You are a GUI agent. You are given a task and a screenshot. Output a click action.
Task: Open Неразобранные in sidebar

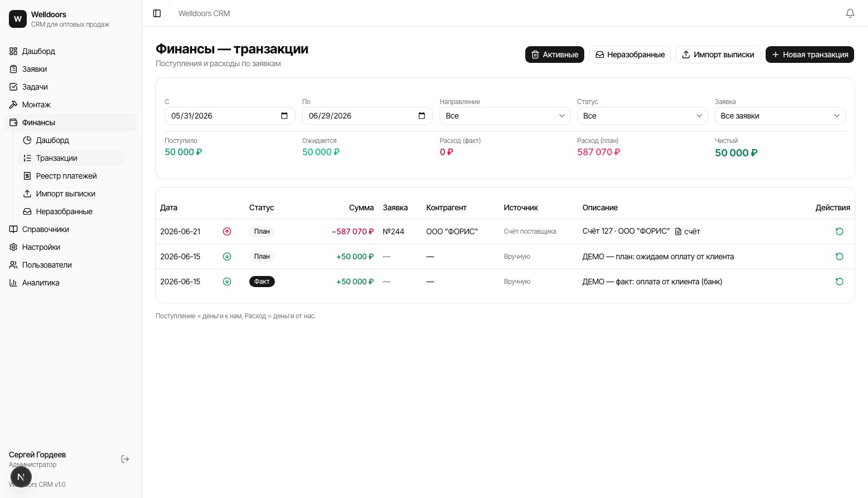(71, 211)
